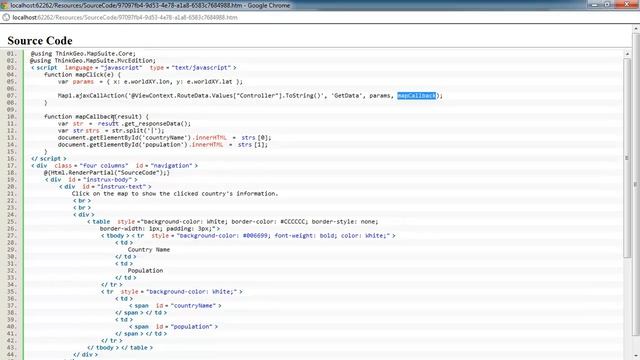Click the URL text in the address bar
640x360 pixels.
pos(125,18)
